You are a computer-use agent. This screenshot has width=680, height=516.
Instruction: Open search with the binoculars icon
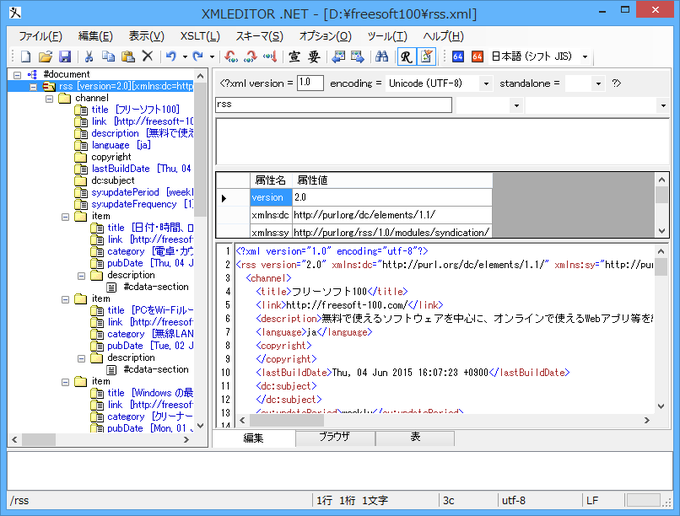point(382,56)
